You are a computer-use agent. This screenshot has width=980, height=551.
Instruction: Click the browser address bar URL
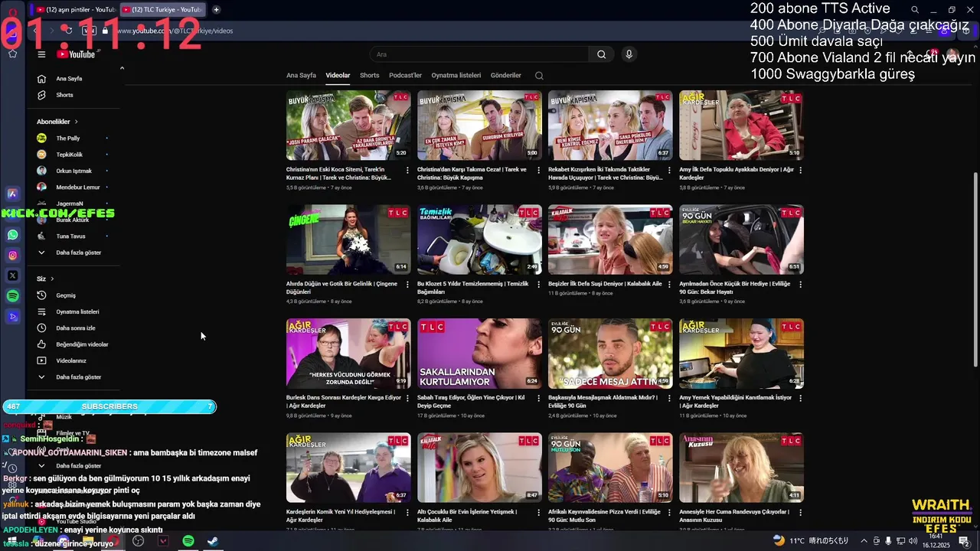tap(175, 31)
